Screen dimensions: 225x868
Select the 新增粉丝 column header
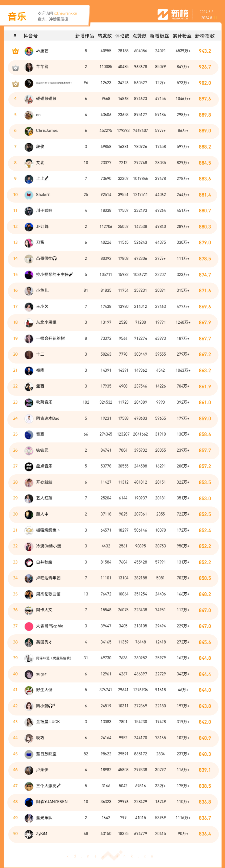pos(159,36)
